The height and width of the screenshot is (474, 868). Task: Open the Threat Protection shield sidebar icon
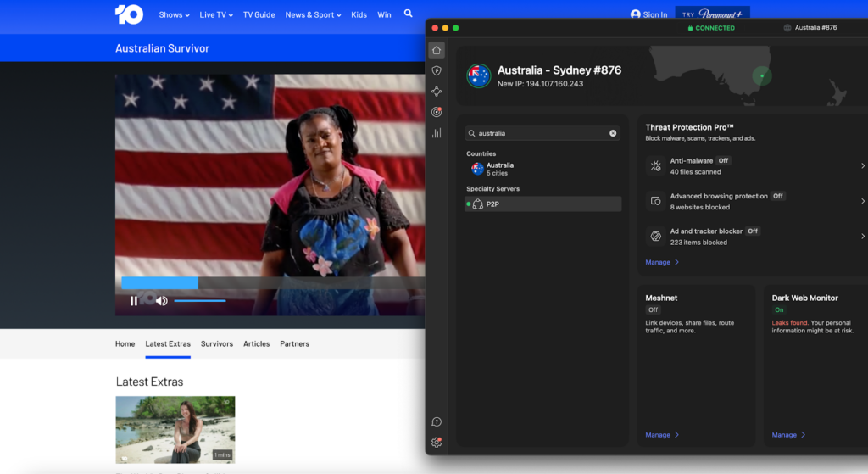(x=437, y=71)
